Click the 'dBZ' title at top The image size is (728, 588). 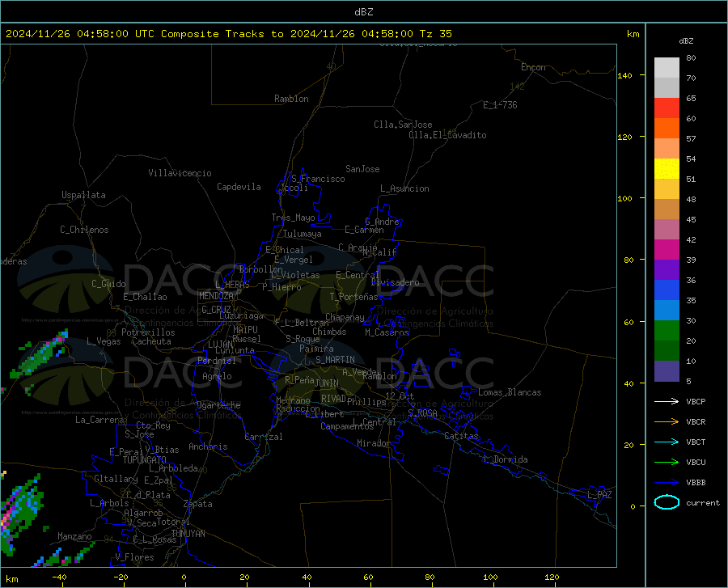(x=363, y=12)
